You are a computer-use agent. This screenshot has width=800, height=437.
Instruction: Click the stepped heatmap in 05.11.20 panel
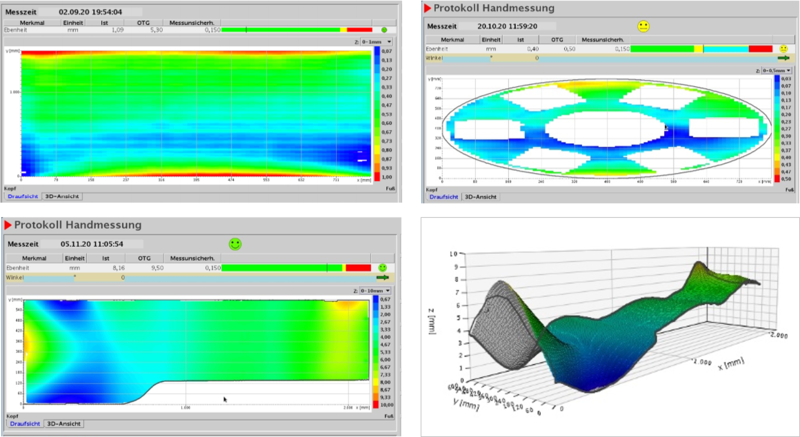[x=196, y=352]
